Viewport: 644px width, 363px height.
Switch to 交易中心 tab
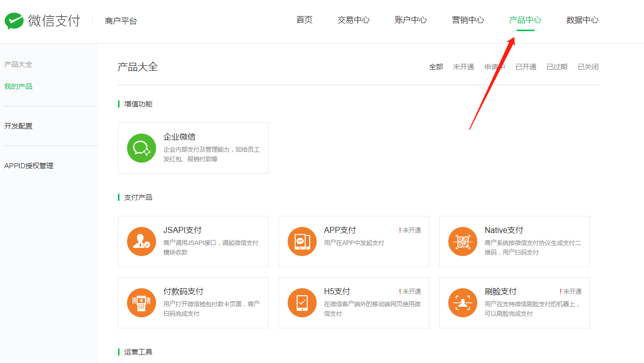coord(353,20)
